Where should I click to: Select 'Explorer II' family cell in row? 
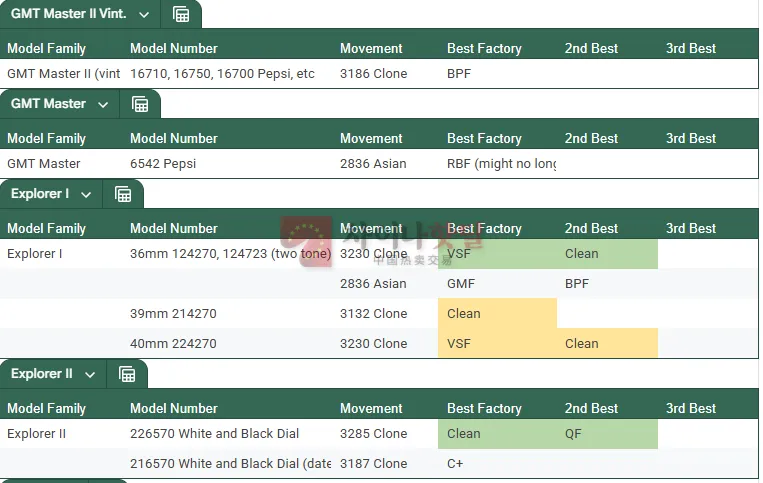[36, 434]
